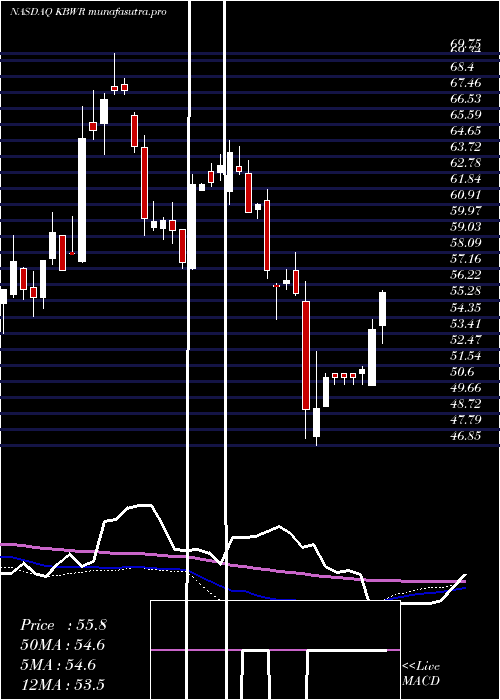Pick the 61.84 price label
The height and width of the screenshot is (700, 500).
tap(466, 179)
